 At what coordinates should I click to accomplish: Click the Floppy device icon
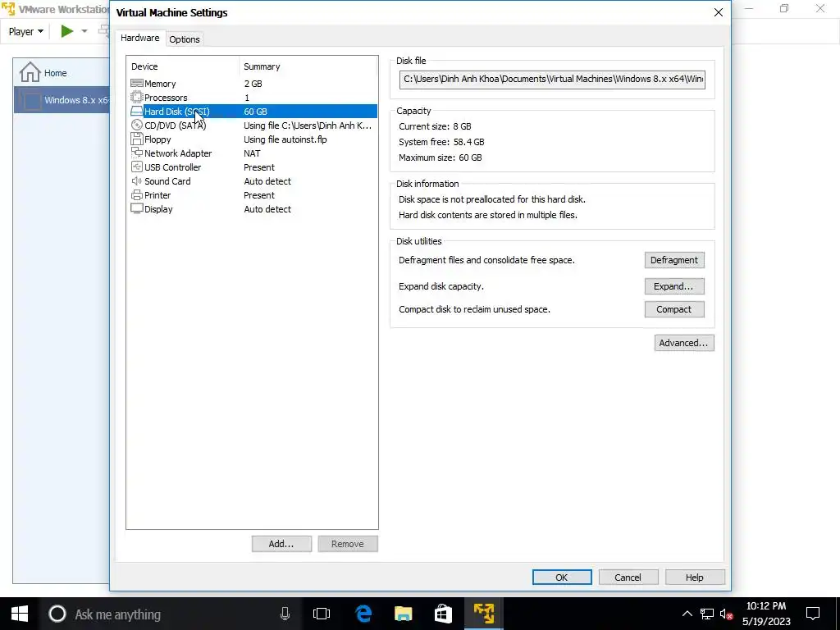point(137,139)
